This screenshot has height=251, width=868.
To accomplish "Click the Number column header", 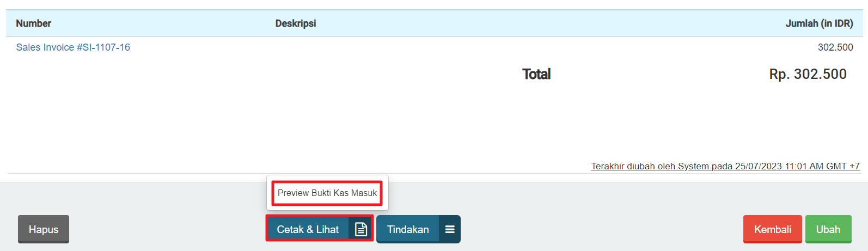I will pyautogui.click(x=33, y=23).
